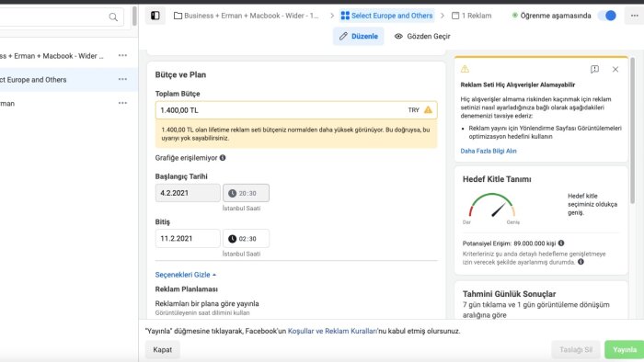This screenshot has height=362, width=644.
Task: Open three-dot menu for the Business campaign row
Action: click(x=122, y=55)
